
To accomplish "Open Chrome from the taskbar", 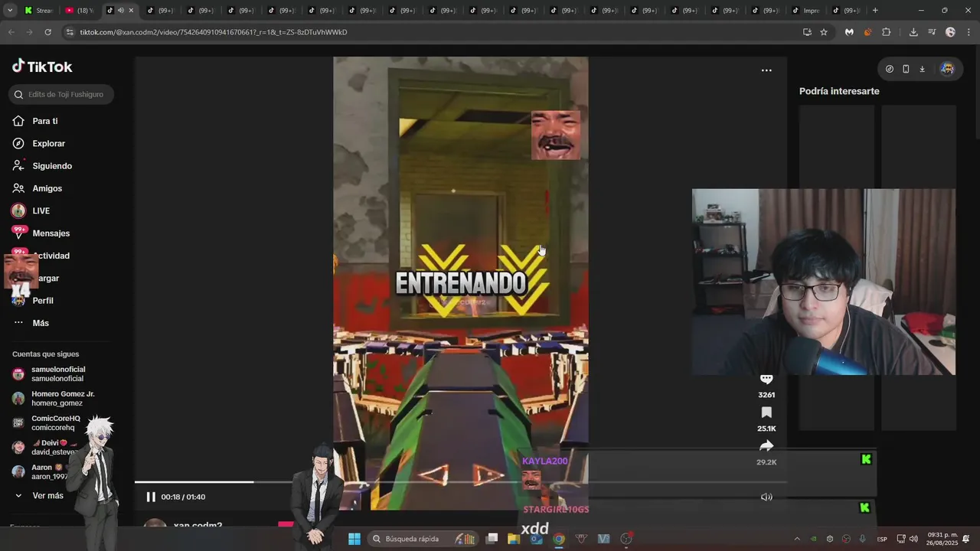I will (x=559, y=539).
